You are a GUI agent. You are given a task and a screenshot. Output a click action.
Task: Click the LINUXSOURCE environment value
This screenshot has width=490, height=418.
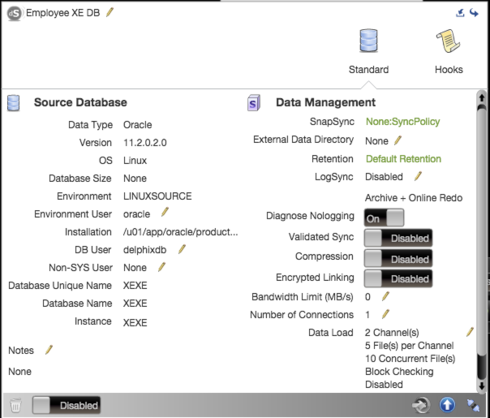point(158,196)
